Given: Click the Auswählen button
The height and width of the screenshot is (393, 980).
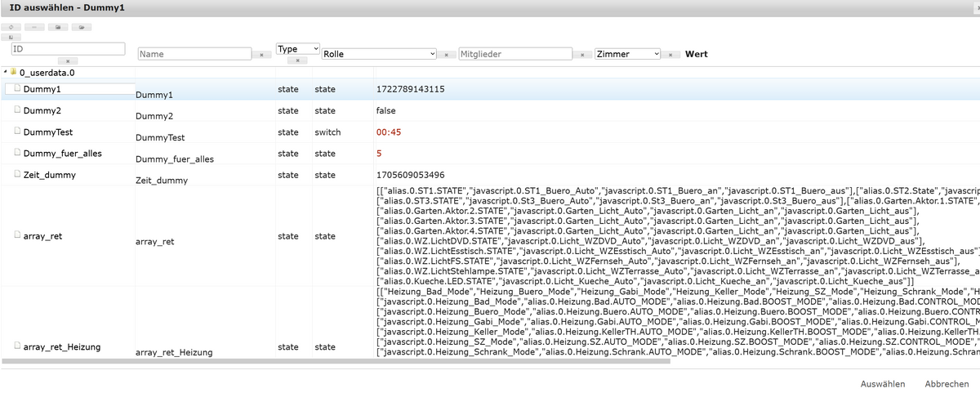Looking at the screenshot, I should coord(882,383).
